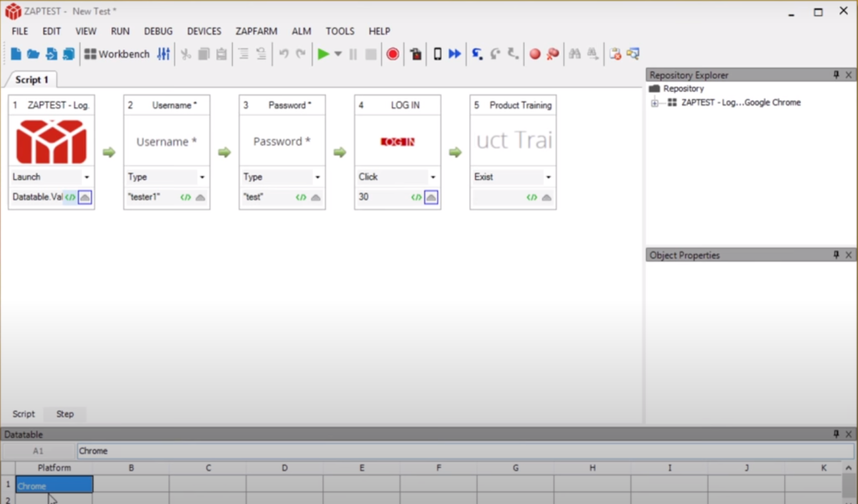858x504 pixels.
Task: Click the green Run play button
Action: pyautogui.click(x=323, y=54)
